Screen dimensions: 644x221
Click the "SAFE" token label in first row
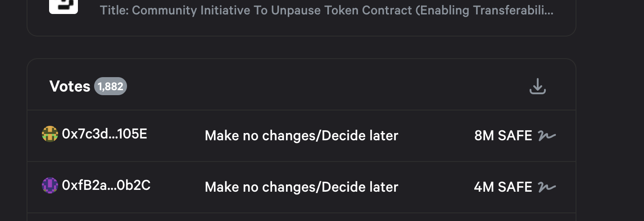pos(515,135)
